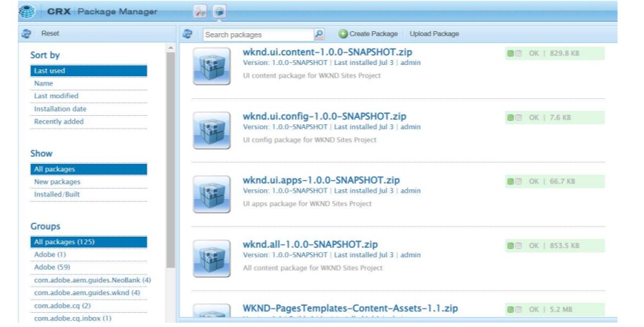Select the com.adobe.cq.inbox (1) group
Image resolution: width=644 pixels, height=327 pixels.
tap(88, 319)
